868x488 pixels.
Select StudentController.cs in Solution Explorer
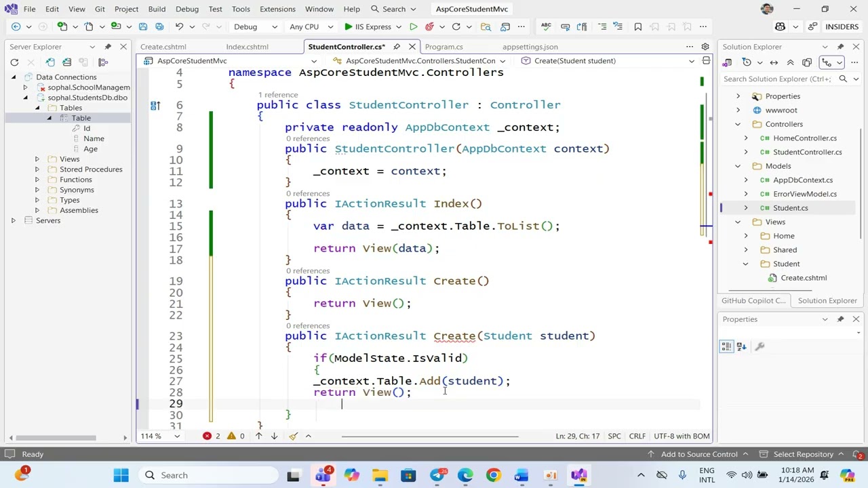pyautogui.click(x=807, y=152)
